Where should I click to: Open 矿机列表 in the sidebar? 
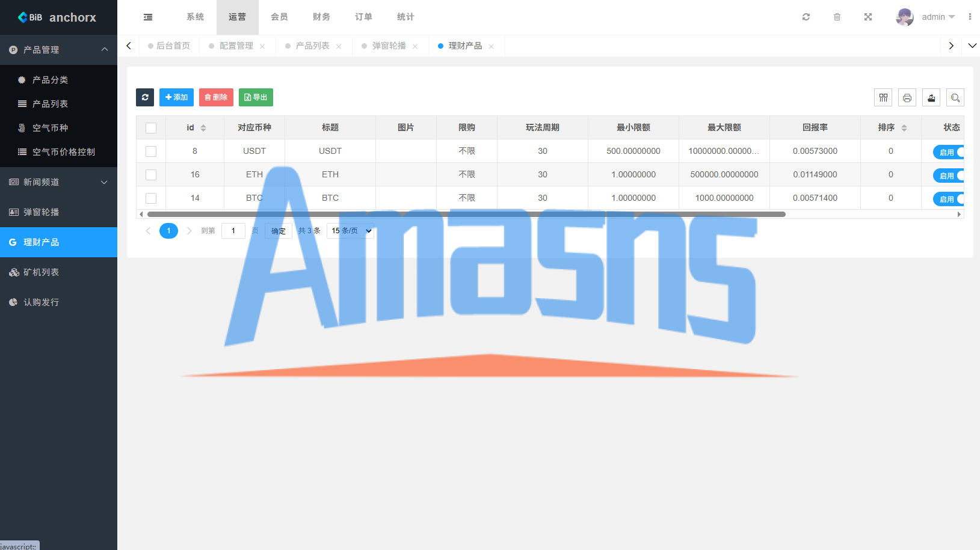(58, 272)
